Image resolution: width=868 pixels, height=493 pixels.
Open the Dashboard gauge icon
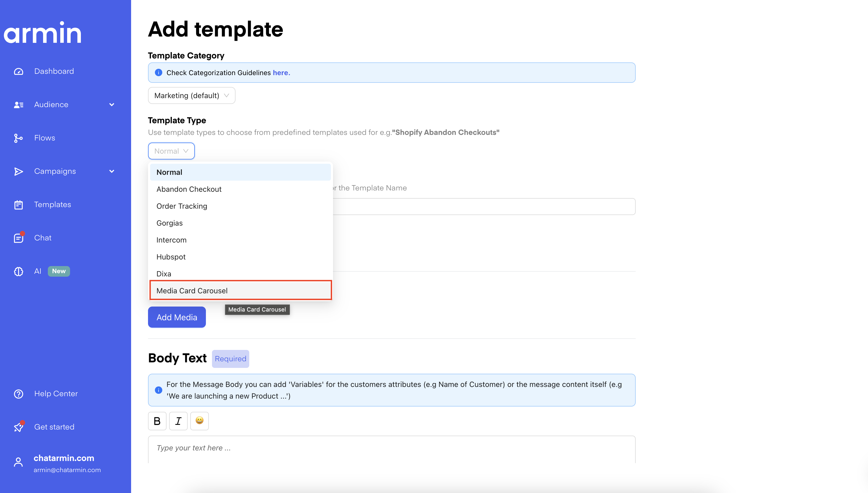19,71
